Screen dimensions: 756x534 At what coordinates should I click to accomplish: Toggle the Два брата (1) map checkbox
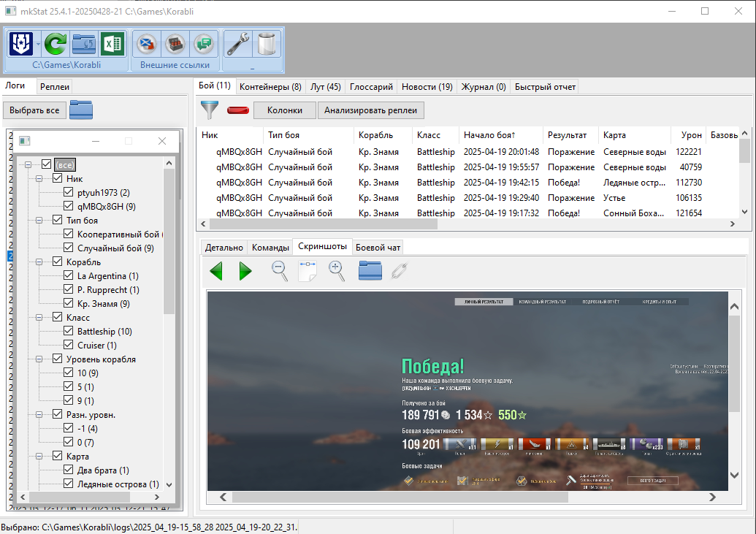pyautogui.click(x=69, y=470)
